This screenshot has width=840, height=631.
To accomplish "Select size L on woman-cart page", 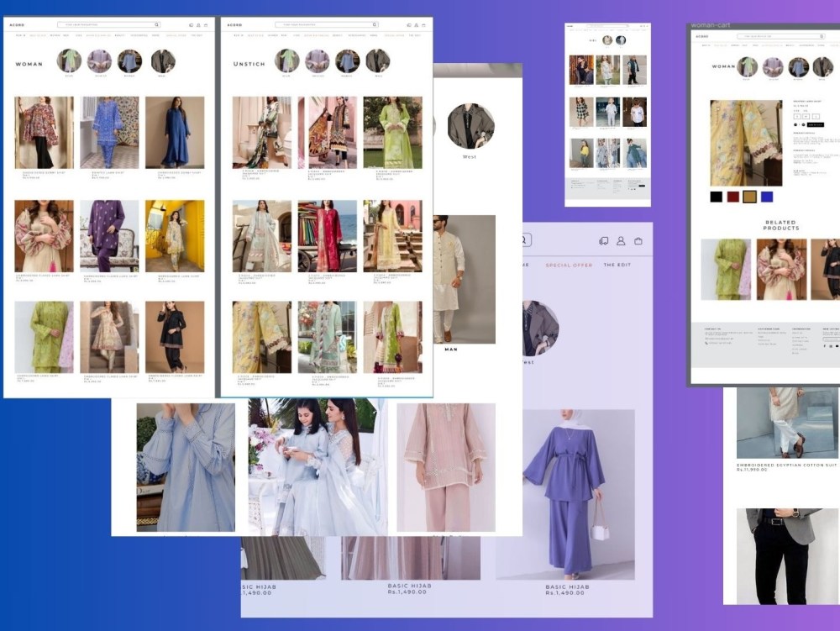I will (816, 117).
